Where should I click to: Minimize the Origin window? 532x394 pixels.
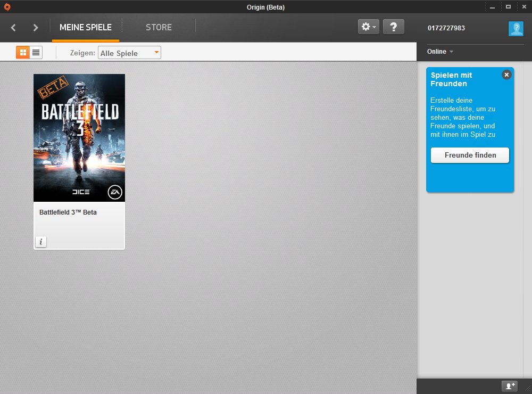[492, 7]
